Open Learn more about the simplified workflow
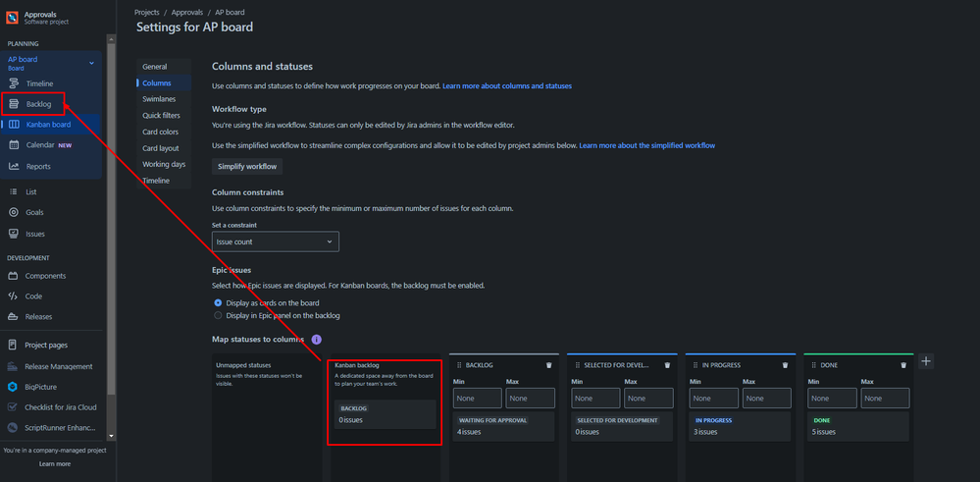The width and height of the screenshot is (980, 482). 646,145
